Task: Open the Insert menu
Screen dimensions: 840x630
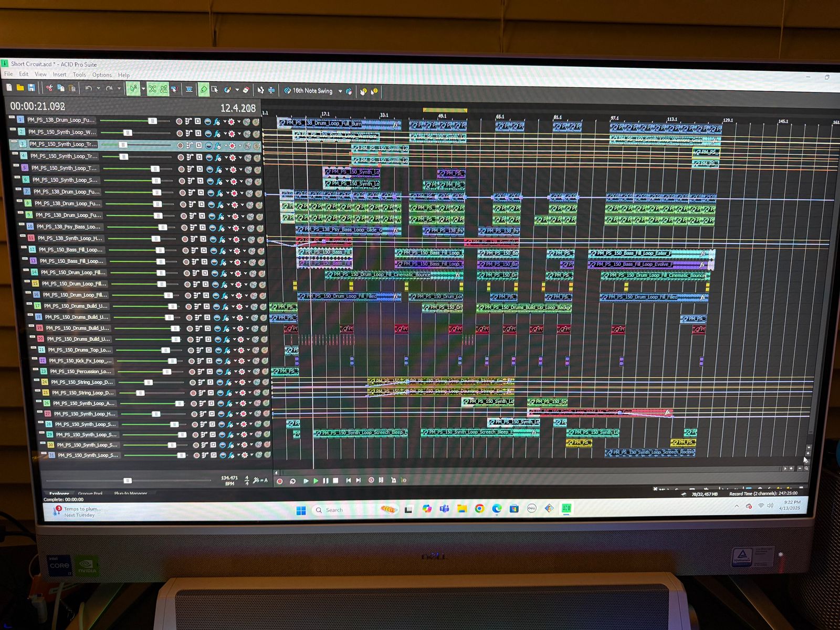Action: coord(59,75)
